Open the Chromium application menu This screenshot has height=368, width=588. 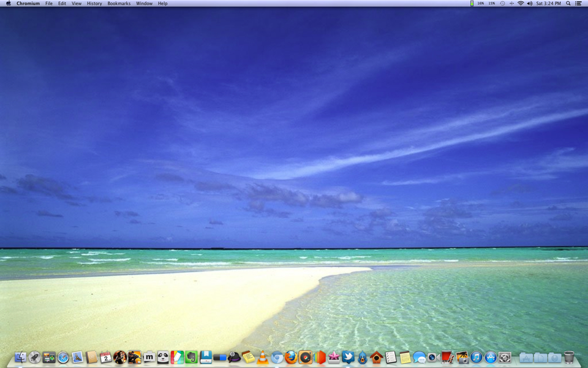click(x=28, y=4)
